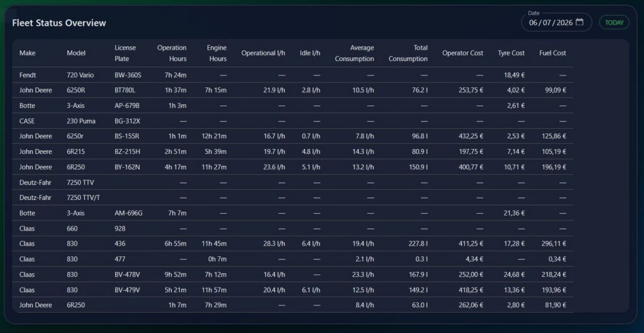Click the License Plate column header
644x333 pixels.
pos(125,53)
